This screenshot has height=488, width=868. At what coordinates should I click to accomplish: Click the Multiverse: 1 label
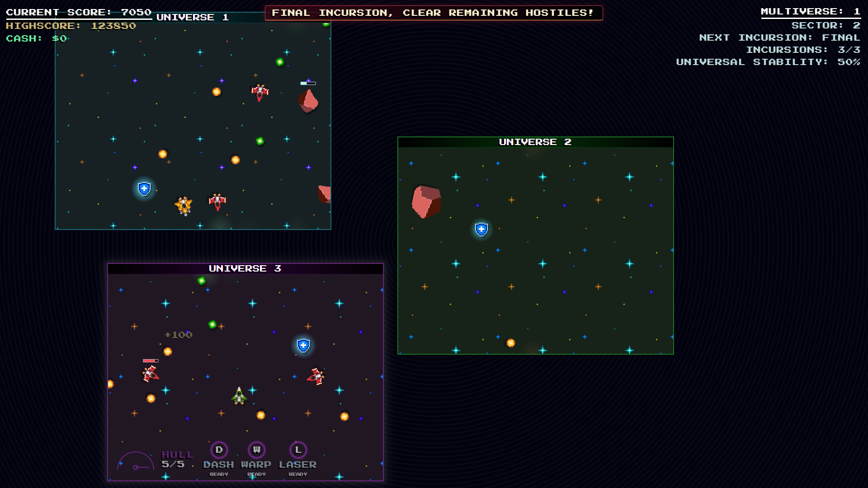point(811,11)
